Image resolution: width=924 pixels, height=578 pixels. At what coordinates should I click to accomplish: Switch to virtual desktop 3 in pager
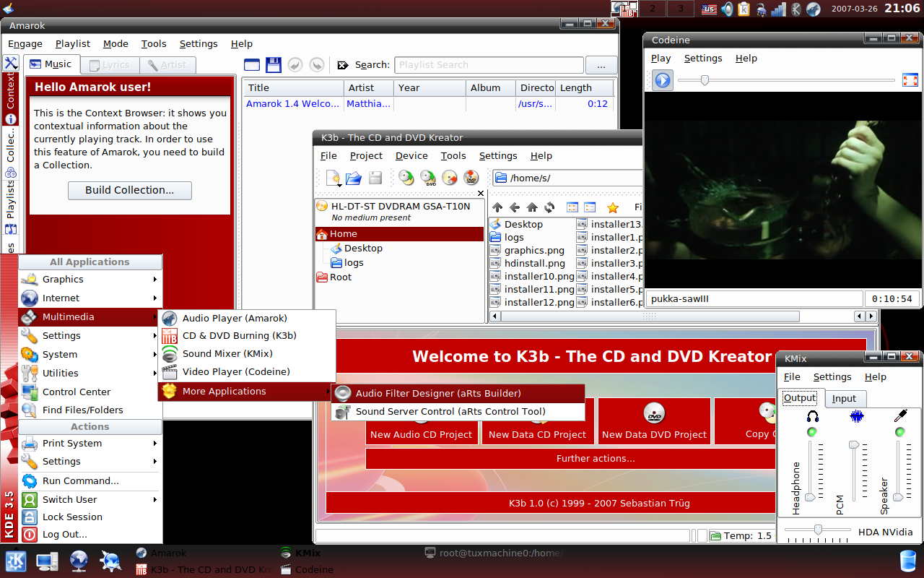pos(681,9)
